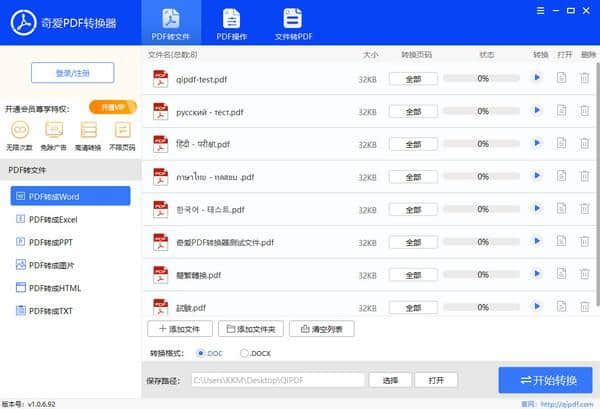
Task: Click the progress bar of ภาษาไทย row
Action: pos(483,176)
